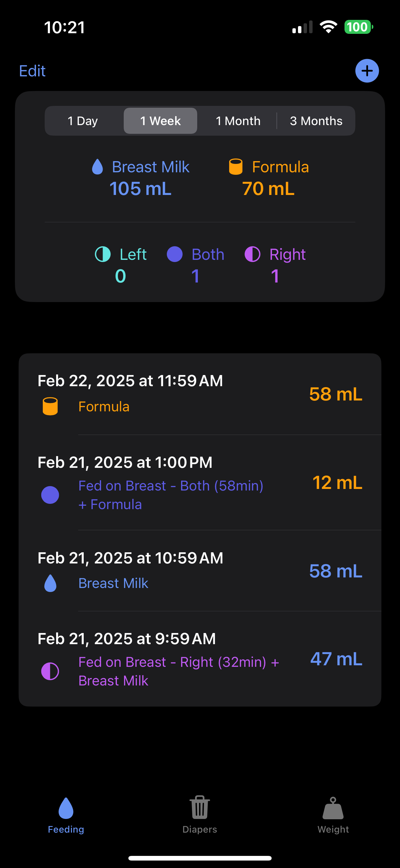Open the Weight scale tab

coord(333,813)
